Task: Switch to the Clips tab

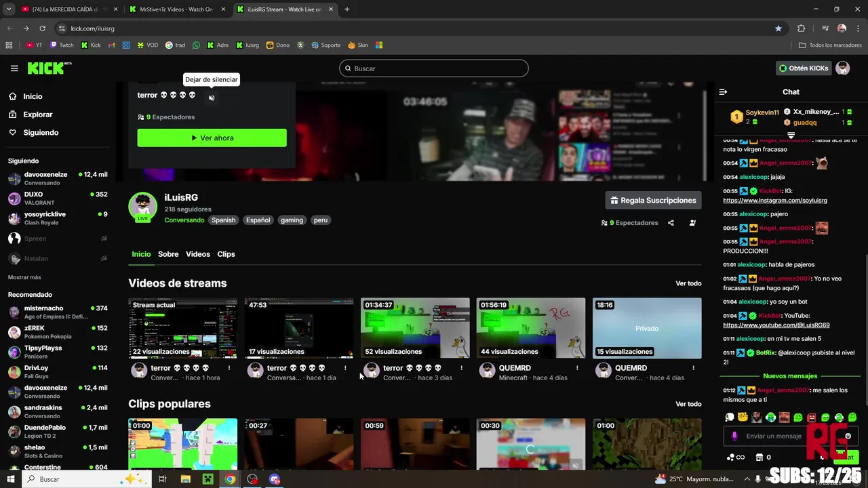Action: (x=226, y=254)
